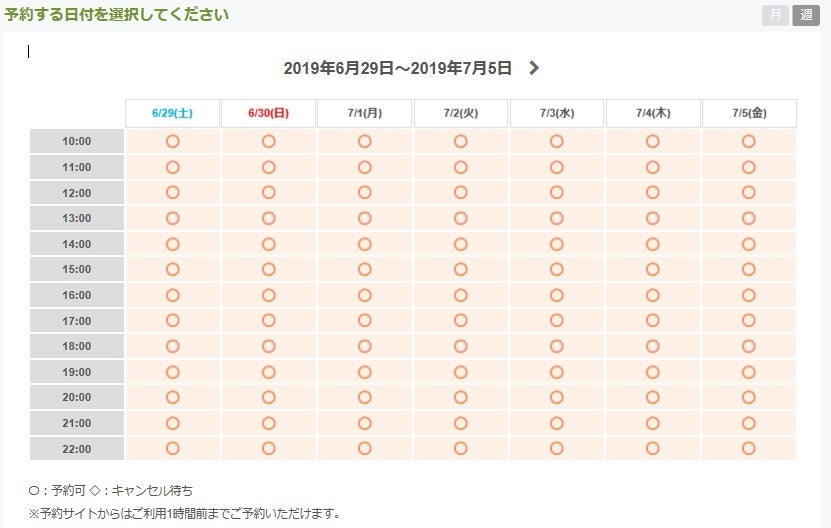Click the 14:00 time row label

pos(77,244)
